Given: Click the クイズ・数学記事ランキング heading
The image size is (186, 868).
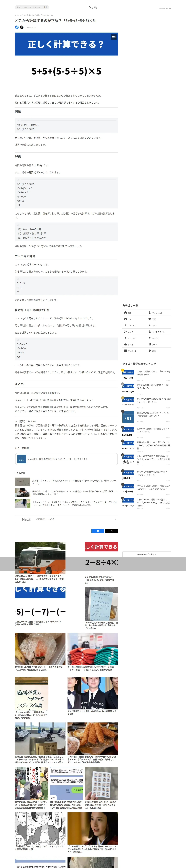Looking at the screenshot, I should click(x=139, y=364).
